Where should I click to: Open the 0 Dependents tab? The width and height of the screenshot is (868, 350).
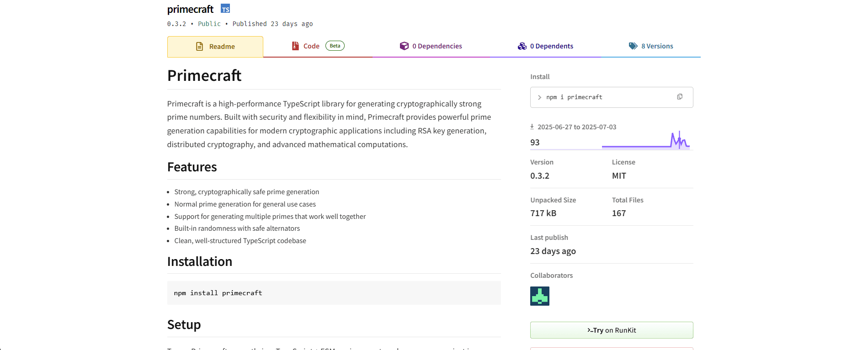545,46
